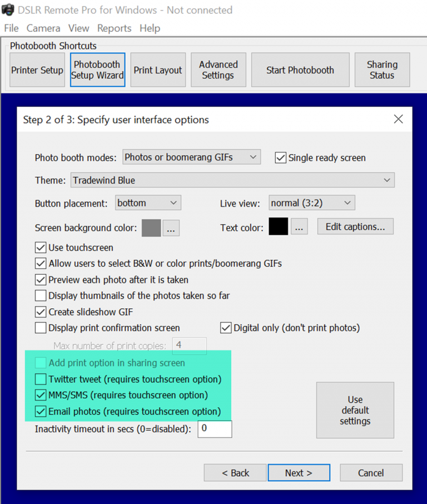Open the Help menu

click(150, 28)
